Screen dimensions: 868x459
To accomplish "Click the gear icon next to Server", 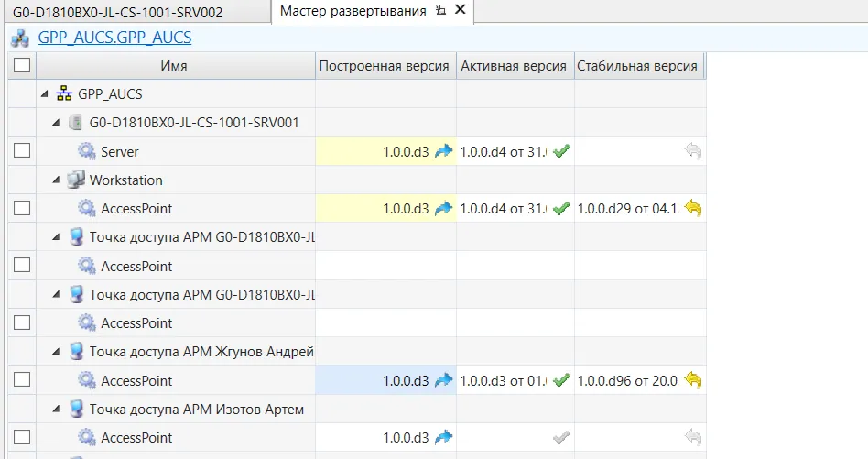I will click(x=86, y=151).
